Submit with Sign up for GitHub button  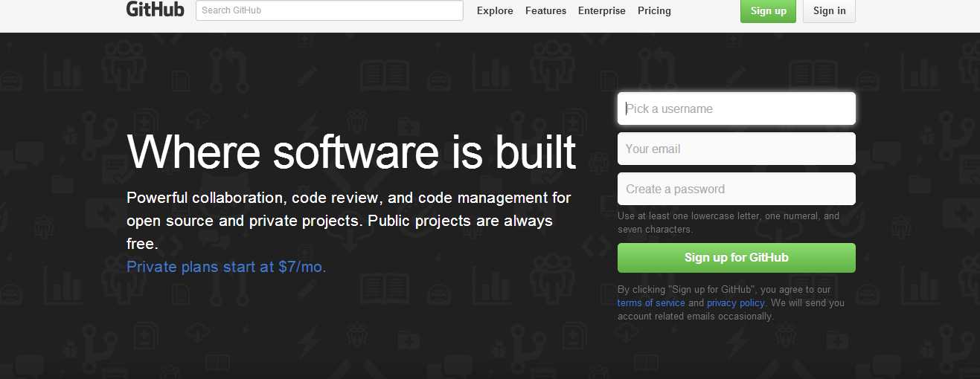pyautogui.click(x=737, y=258)
